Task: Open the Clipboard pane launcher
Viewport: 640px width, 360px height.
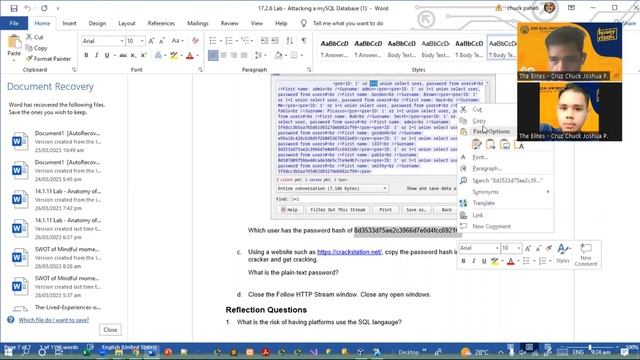Action: tap(74, 70)
